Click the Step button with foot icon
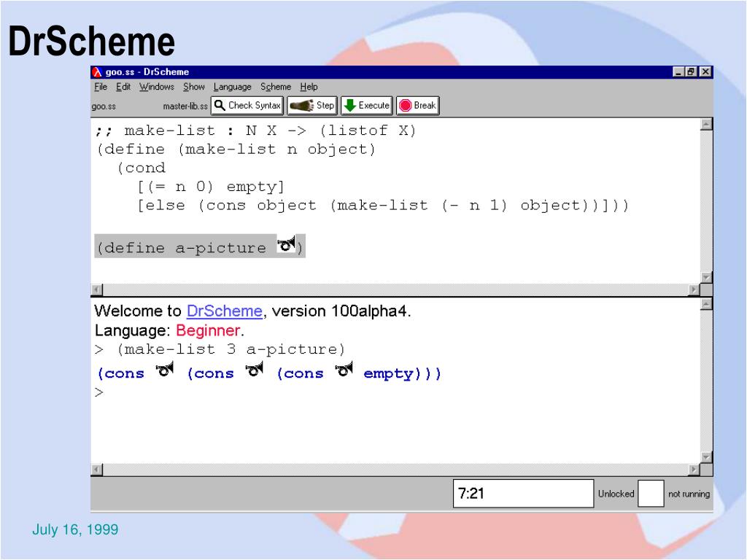Screen dimensions: 747x560 pos(312,105)
